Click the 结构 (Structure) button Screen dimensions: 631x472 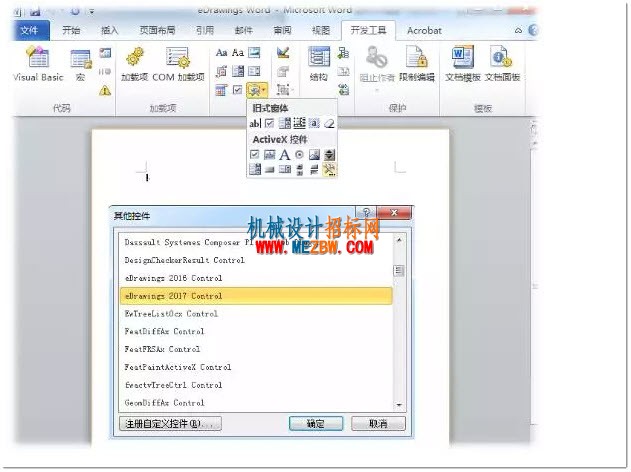pyautogui.click(x=319, y=64)
